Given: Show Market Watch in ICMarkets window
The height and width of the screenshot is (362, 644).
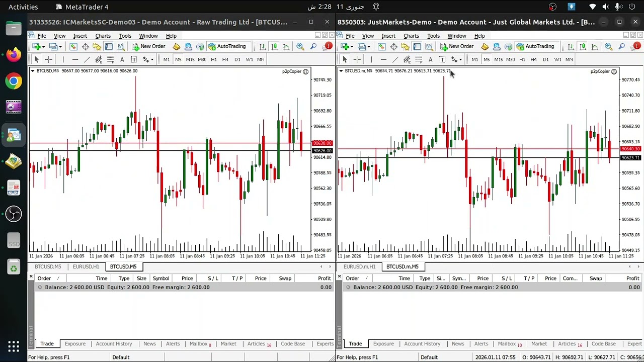Looking at the screenshot, I should click(x=73, y=46).
